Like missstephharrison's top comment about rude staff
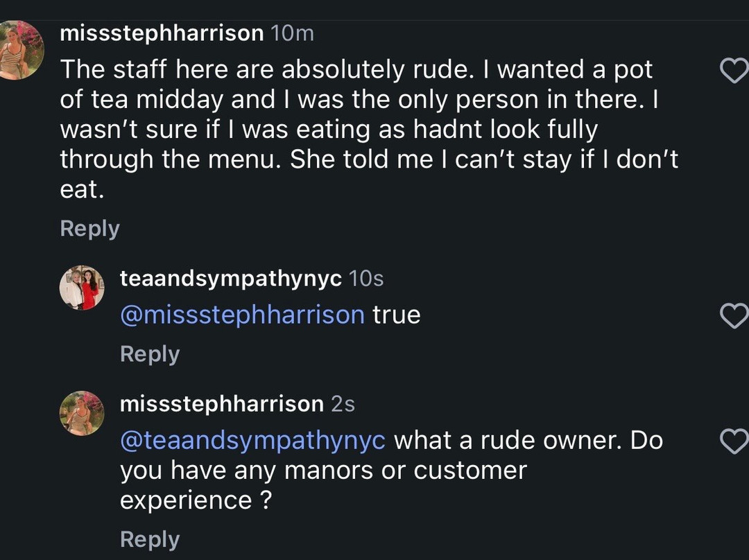The image size is (749, 560). 734,71
